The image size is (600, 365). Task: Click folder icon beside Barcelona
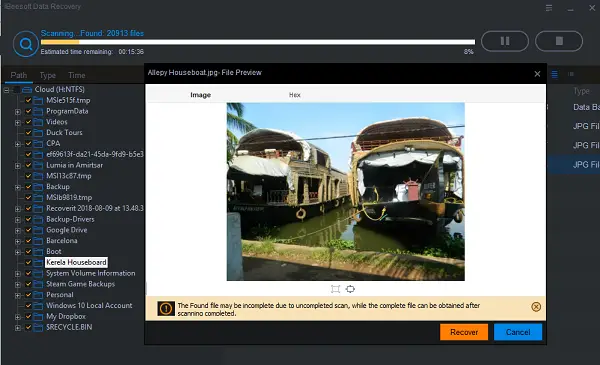38,241
